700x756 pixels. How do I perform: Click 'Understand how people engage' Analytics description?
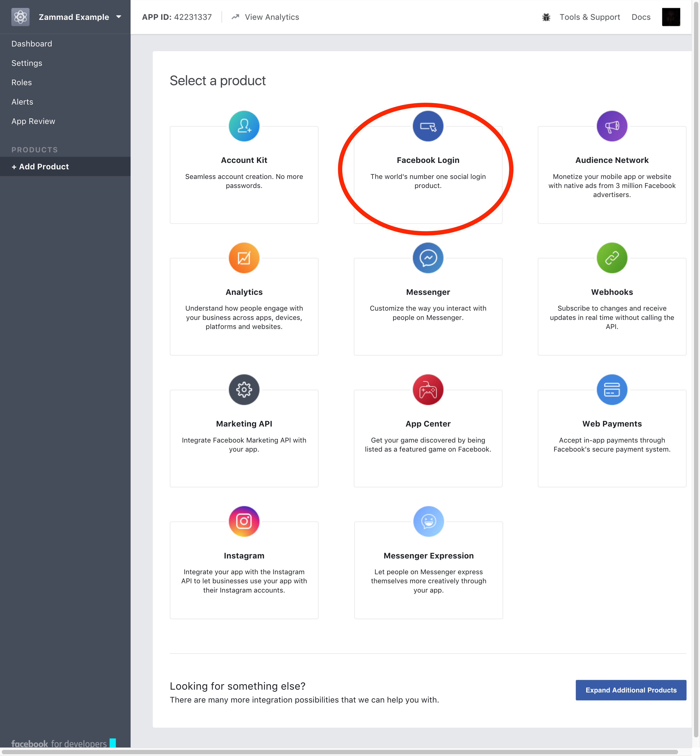[x=244, y=318]
